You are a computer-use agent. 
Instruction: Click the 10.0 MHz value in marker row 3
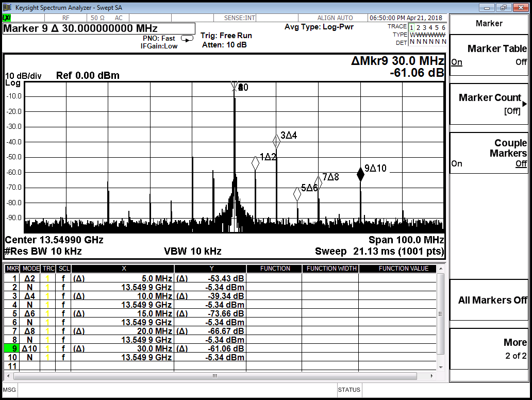[x=154, y=296]
